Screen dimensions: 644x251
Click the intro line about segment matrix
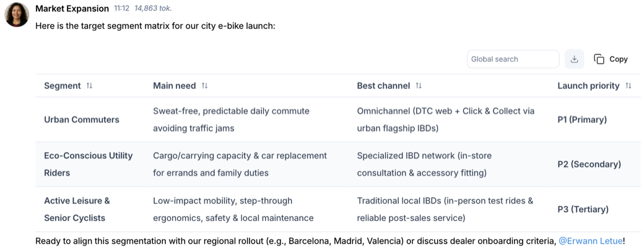(155, 26)
